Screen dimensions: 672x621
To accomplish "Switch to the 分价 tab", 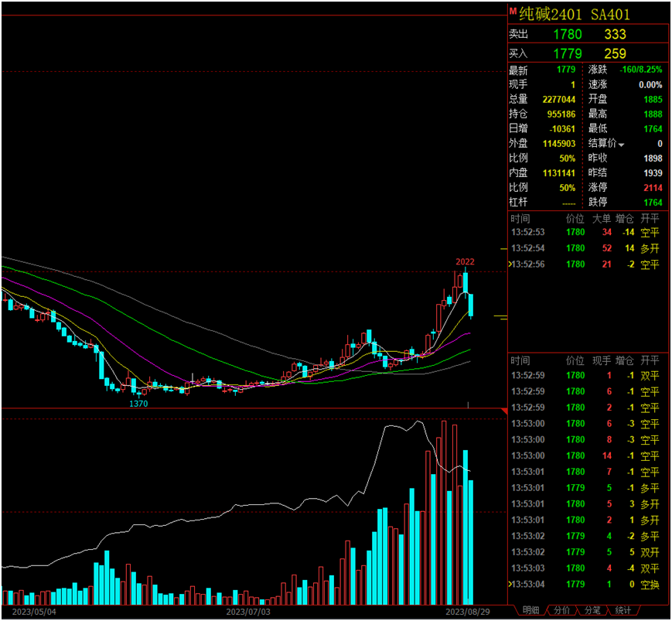I will point(562,610).
